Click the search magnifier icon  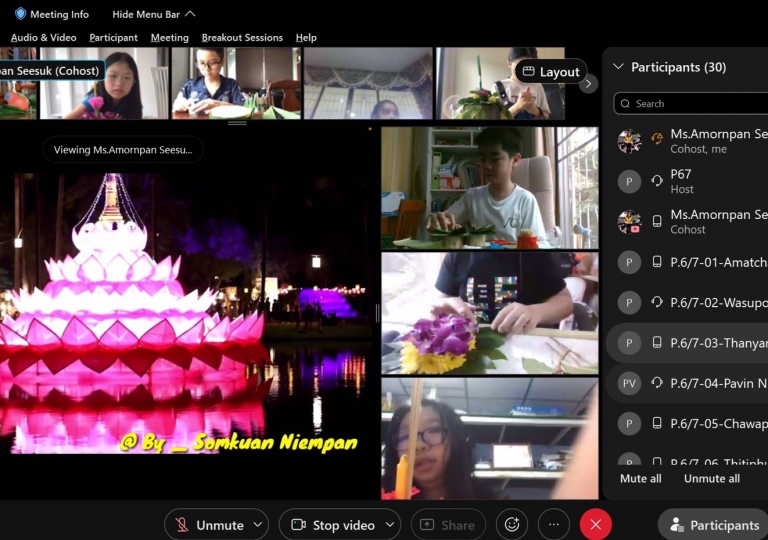pyautogui.click(x=625, y=103)
